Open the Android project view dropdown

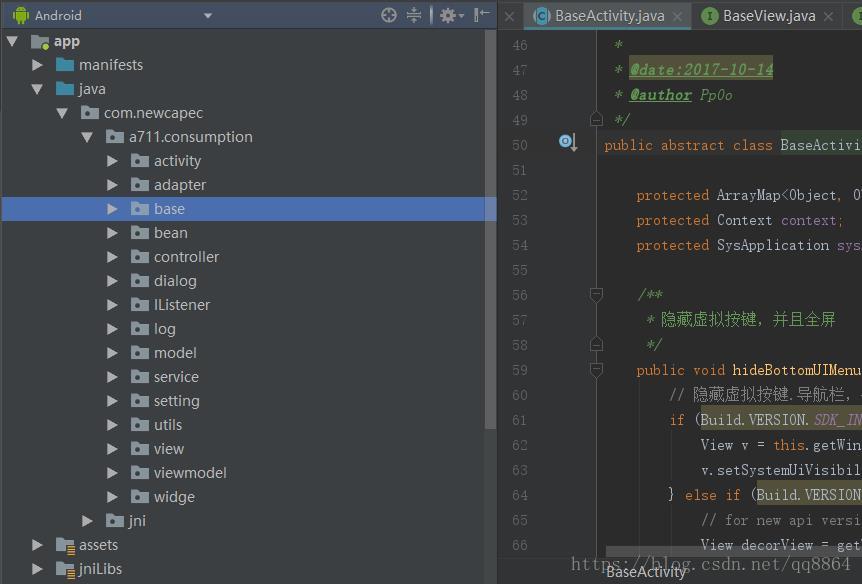coord(208,16)
